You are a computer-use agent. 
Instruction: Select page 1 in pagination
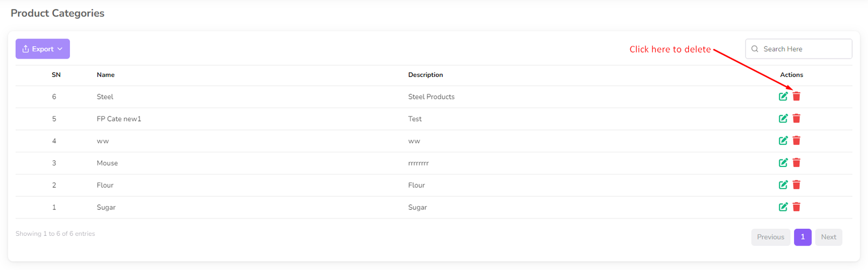[802, 237]
